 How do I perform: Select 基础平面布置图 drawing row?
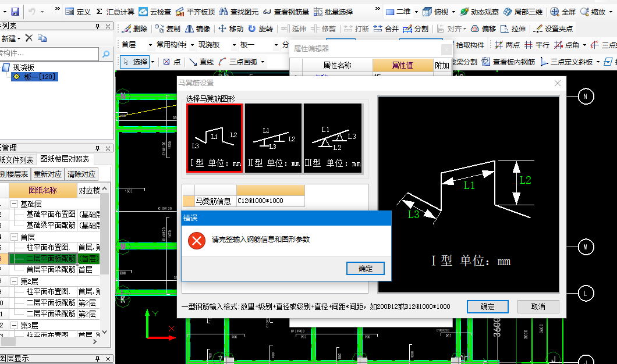point(51,214)
